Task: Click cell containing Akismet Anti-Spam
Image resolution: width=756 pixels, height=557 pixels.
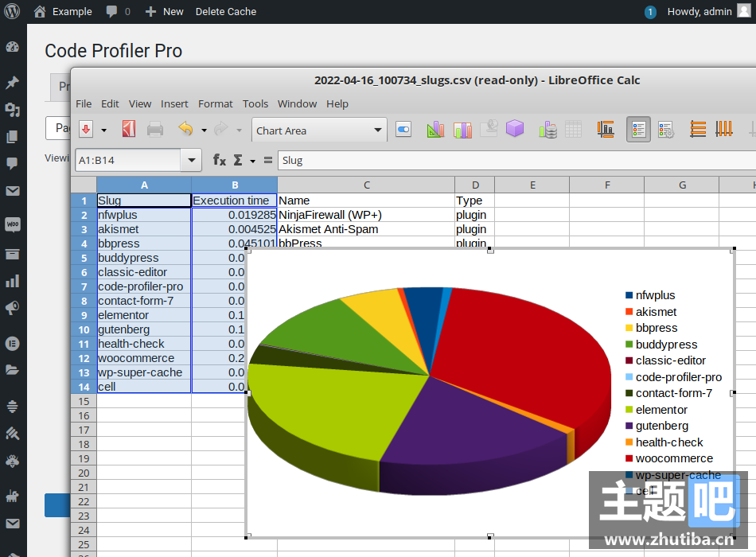Action: tap(366, 229)
